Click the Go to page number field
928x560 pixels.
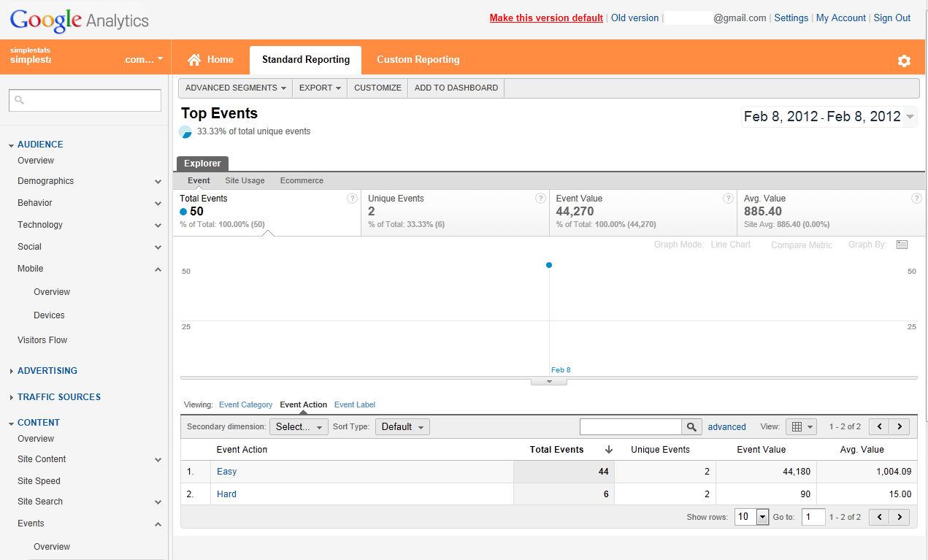(x=813, y=517)
